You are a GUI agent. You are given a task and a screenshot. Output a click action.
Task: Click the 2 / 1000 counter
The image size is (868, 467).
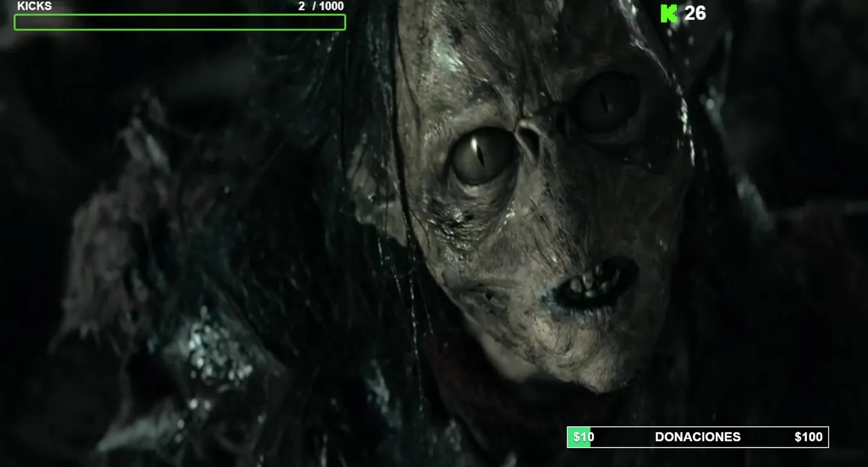(x=321, y=6)
